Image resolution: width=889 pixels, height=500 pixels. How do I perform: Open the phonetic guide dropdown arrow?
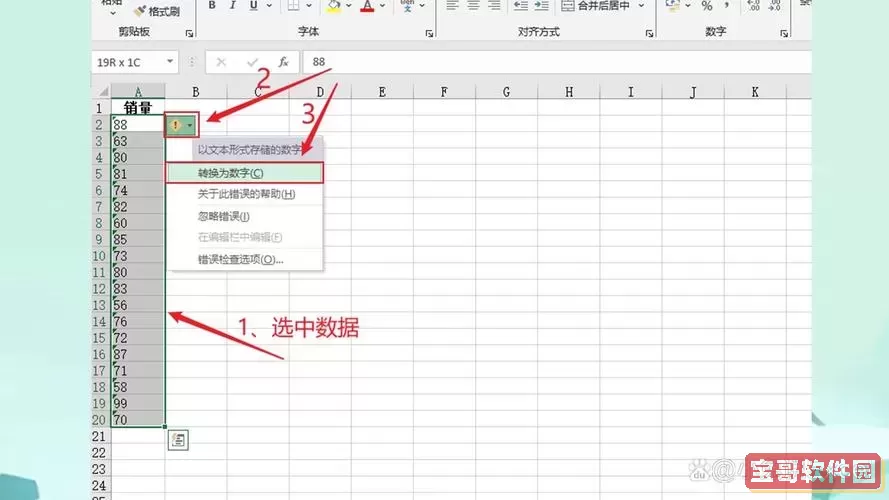coord(422,6)
